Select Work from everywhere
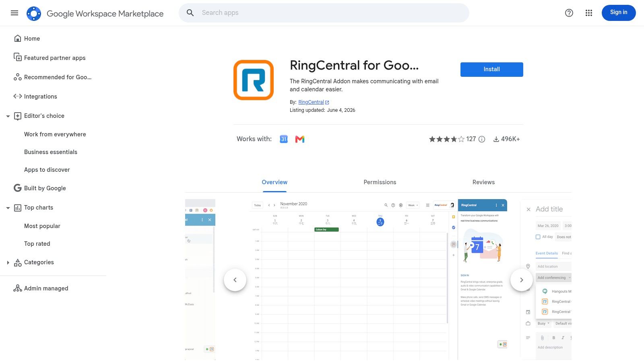The height and width of the screenshot is (362, 644). [55, 134]
